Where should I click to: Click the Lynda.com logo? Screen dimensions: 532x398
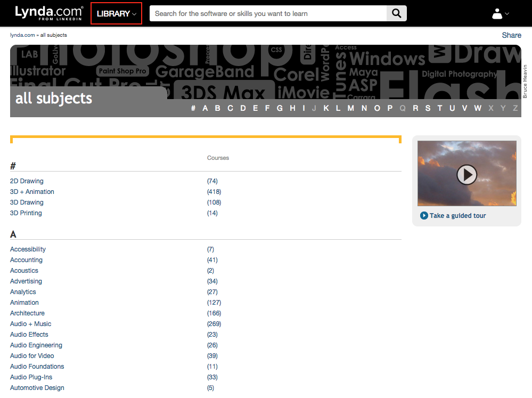(49, 13)
